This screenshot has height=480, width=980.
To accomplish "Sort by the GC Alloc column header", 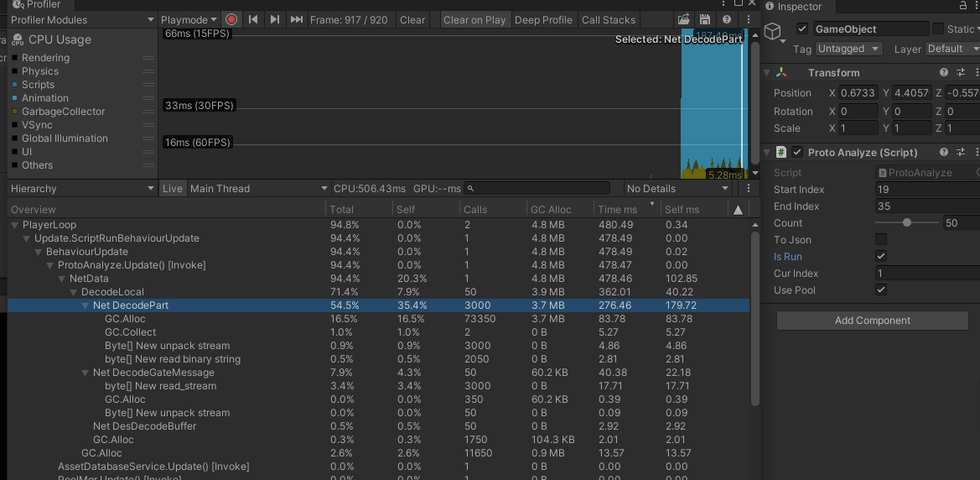I will click(x=551, y=210).
